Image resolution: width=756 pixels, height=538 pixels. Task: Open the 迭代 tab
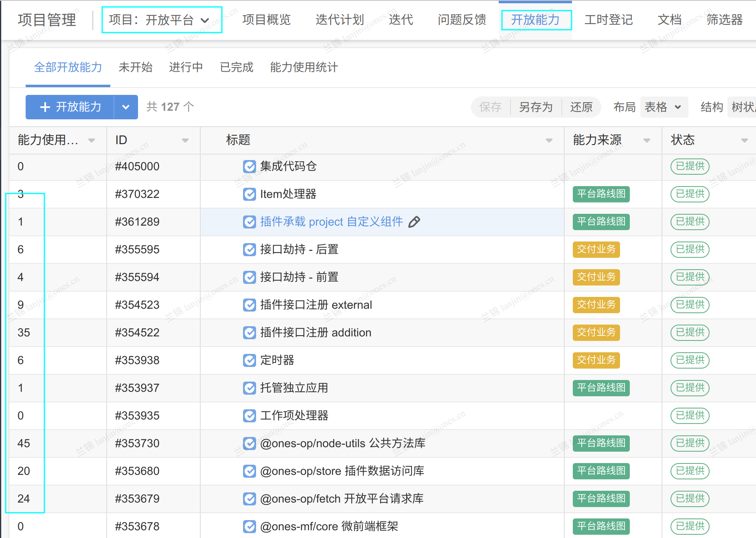401,20
